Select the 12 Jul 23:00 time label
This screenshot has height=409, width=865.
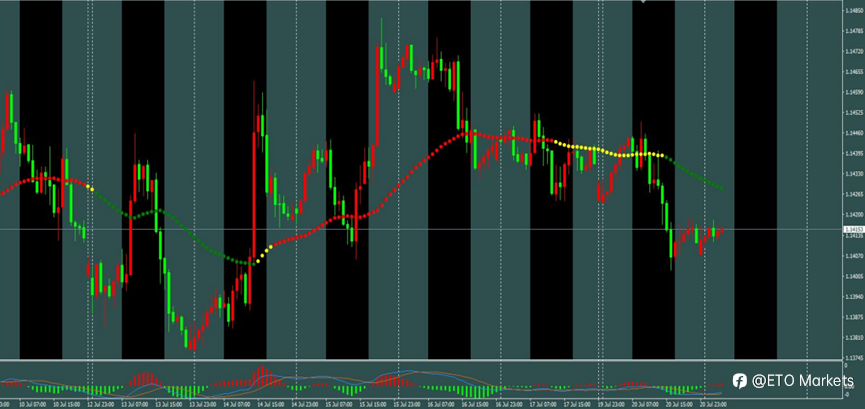coord(101,405)
